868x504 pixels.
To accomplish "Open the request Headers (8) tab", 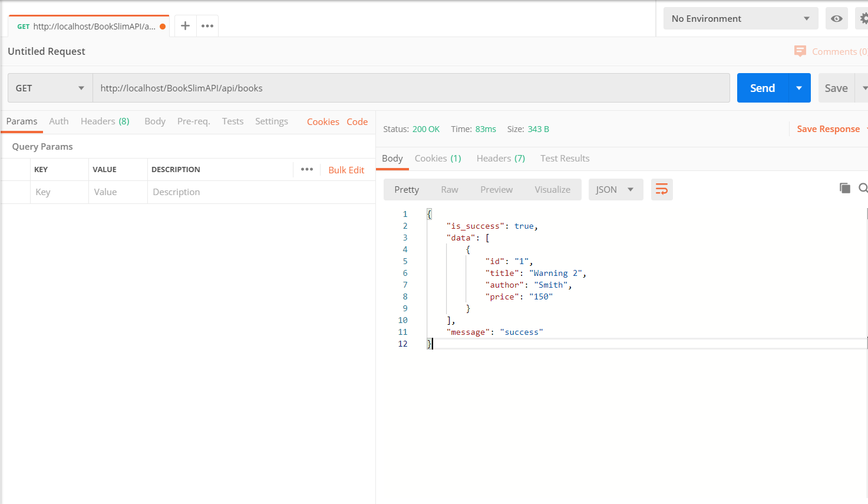I will pos(105,121).
